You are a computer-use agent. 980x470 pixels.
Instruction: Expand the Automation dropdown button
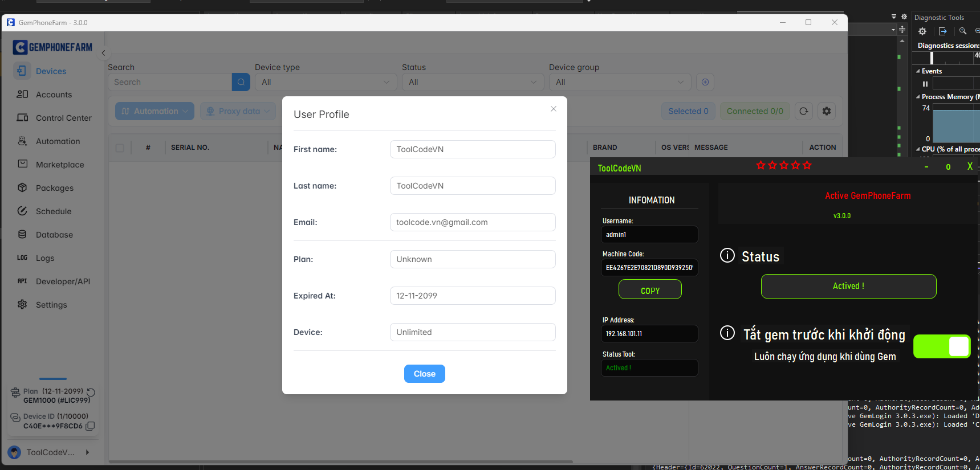coord(154,111)
